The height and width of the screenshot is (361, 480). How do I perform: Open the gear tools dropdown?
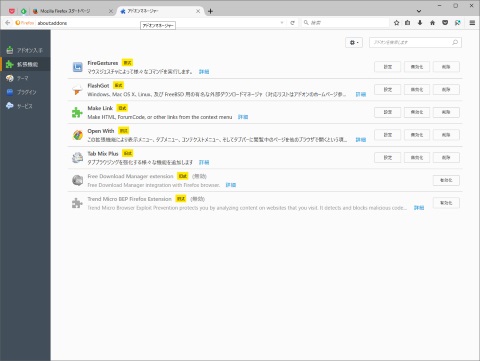point(354,42)
